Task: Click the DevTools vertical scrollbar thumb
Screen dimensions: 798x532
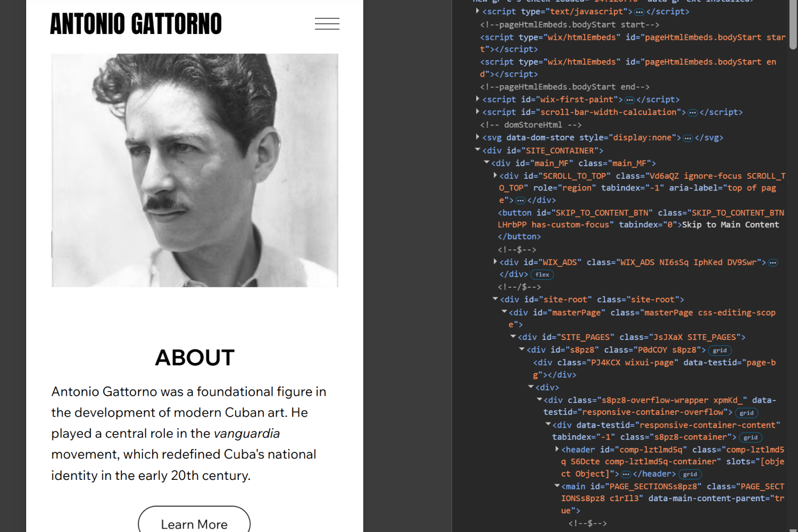Action: coord(793,24)
